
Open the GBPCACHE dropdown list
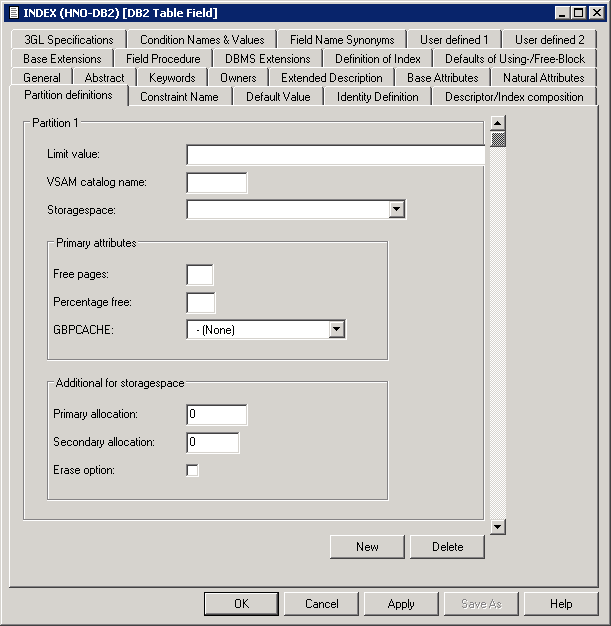(x=337, y=329)
